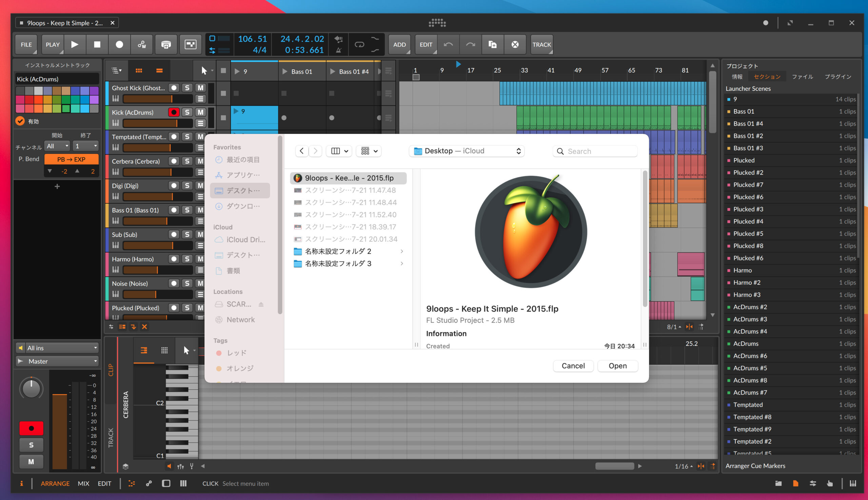Viewport: 868px width, 500px height.
Task: Mute the Harmo track
Action: click(x=200, y=259)
